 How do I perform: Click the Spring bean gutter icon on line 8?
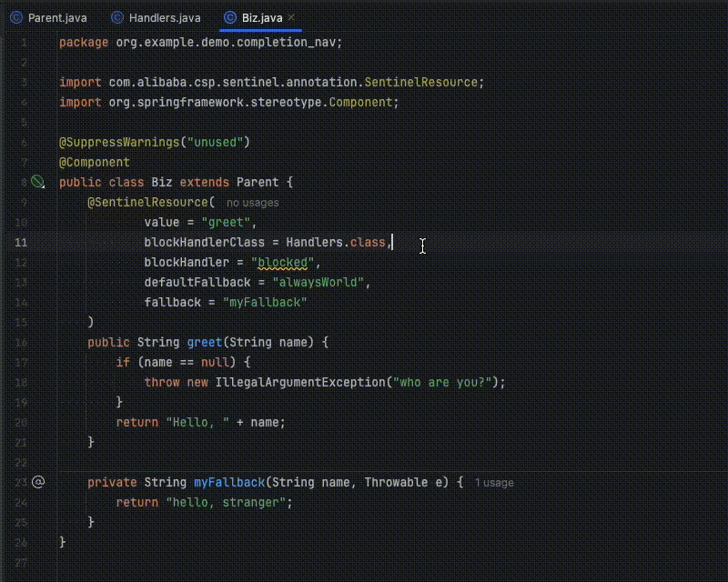37,182
